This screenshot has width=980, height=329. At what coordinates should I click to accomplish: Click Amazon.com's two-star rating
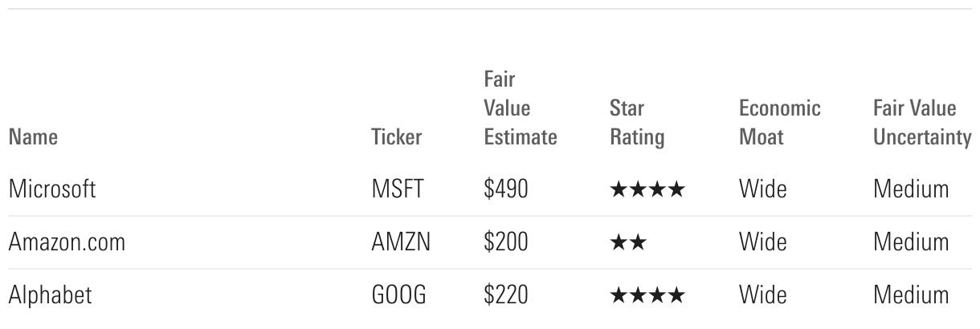click(628, 242)
